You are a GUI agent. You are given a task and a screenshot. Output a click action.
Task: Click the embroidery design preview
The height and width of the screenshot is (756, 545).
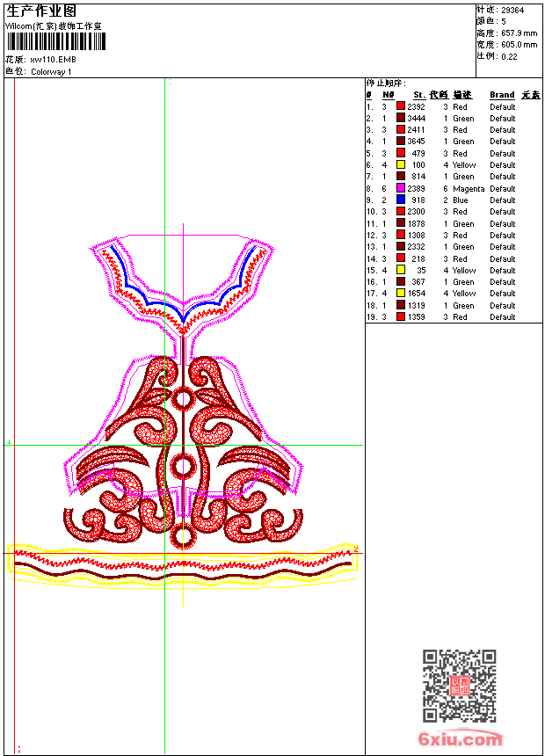coord(183,415)
